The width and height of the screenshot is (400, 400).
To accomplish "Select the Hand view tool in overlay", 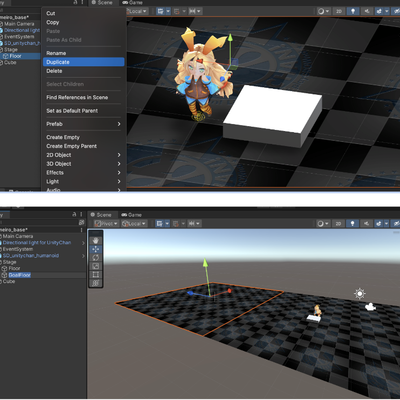I will pos(96,240).
